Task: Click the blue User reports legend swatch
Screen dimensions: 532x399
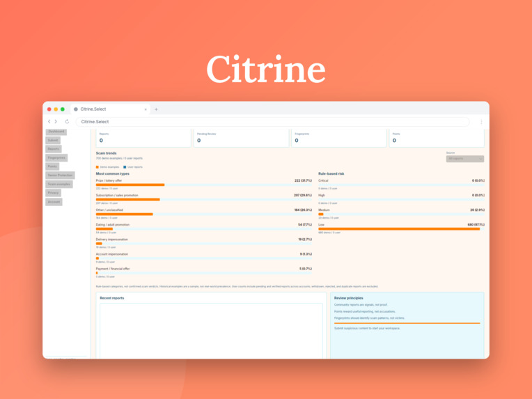Action: tap(125, 167)
